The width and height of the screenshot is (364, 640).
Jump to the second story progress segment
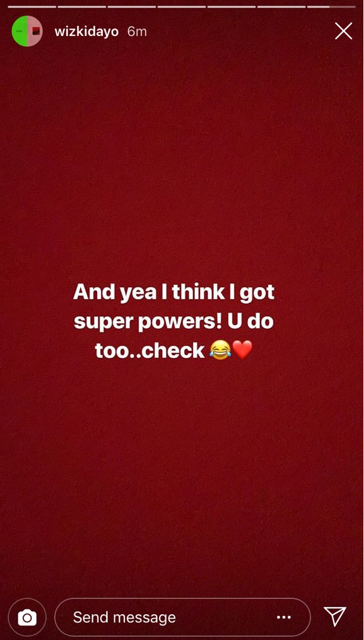point(81,7)
